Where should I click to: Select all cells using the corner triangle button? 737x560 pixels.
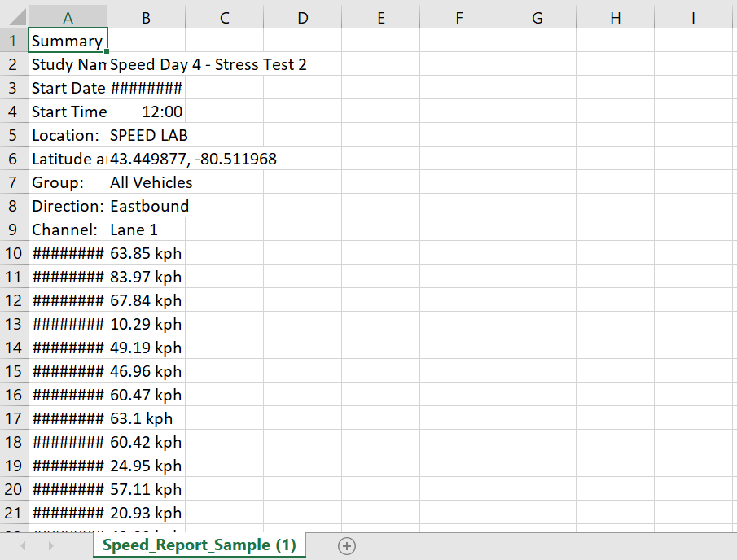[x=13, y=16]
